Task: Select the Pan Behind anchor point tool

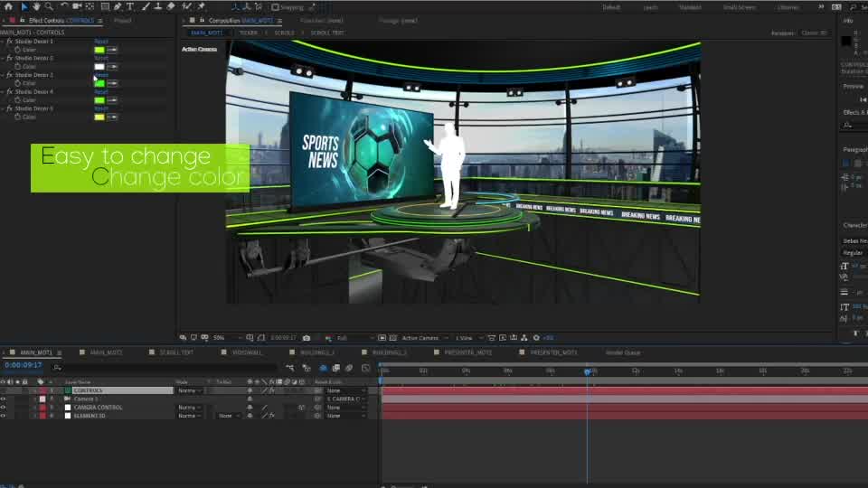Action: [90, 6]
